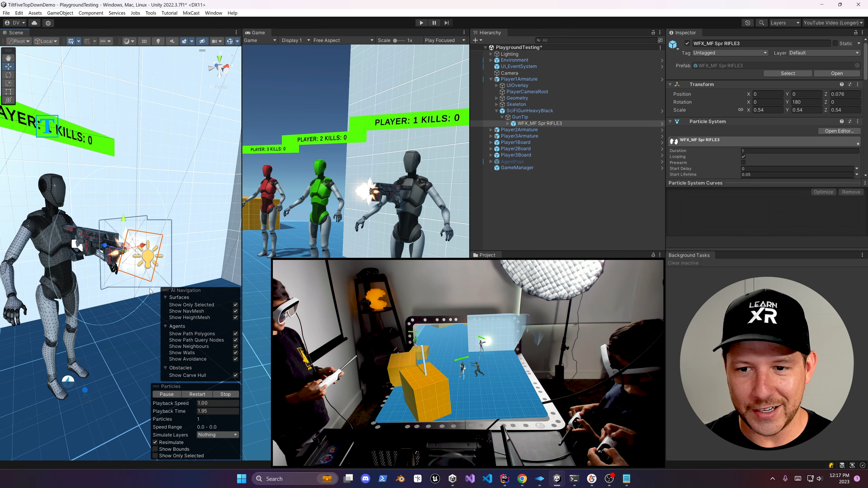Click the Play button in Unity toolbar
Image resolution: width=868 pixels, height=488 pixels.
pos(421,23)
